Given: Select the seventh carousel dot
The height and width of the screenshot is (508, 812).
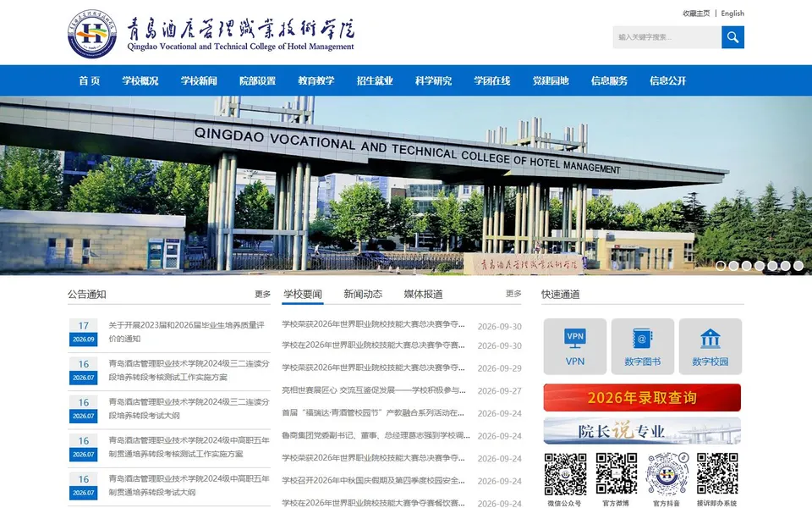Looking at the screenshot, I should [x=798, y=266].
